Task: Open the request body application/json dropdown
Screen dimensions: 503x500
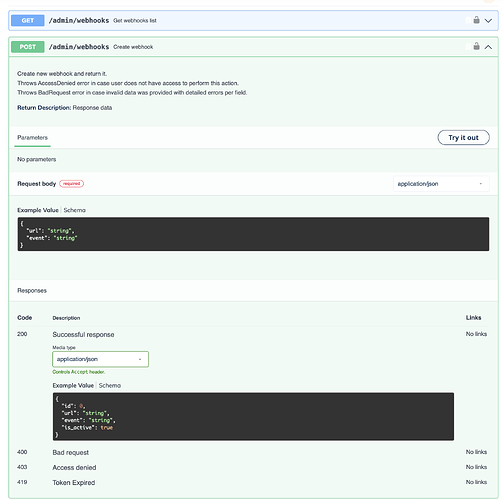Action: (441, 184)
